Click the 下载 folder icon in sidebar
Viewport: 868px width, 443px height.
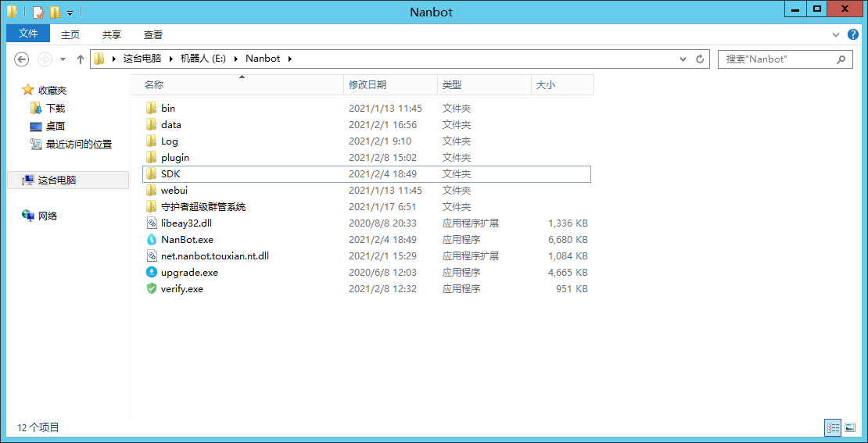(x=36, y=108)
